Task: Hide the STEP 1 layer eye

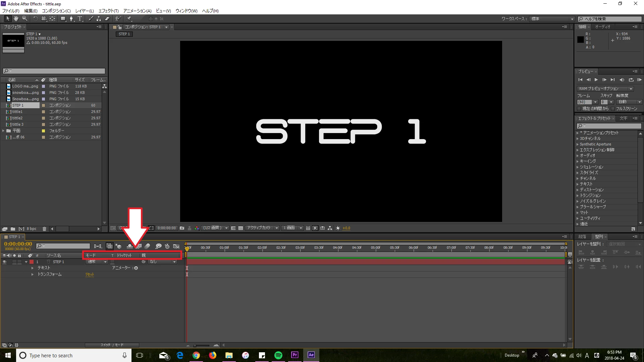Action: click(x=4, y=262)
